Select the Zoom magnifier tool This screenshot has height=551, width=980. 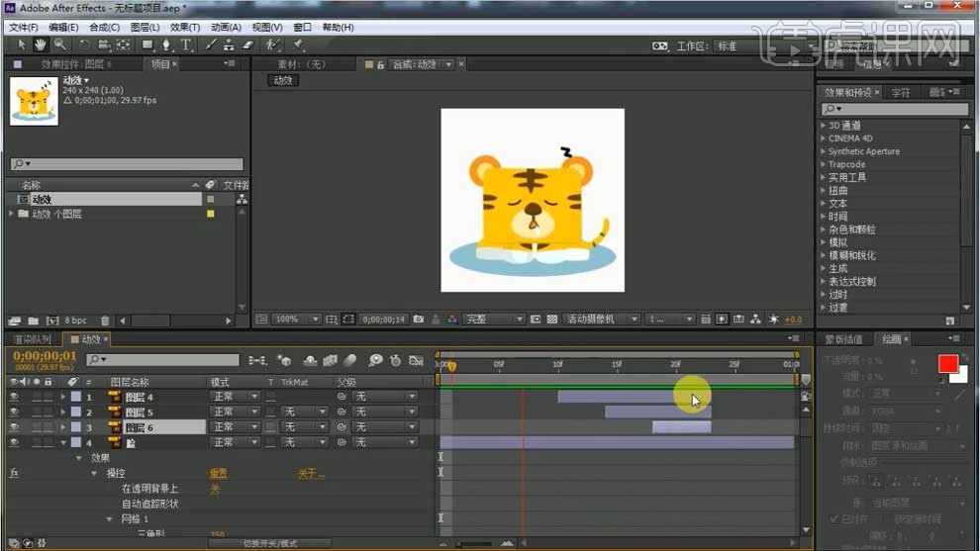click(x=59, y=45)
